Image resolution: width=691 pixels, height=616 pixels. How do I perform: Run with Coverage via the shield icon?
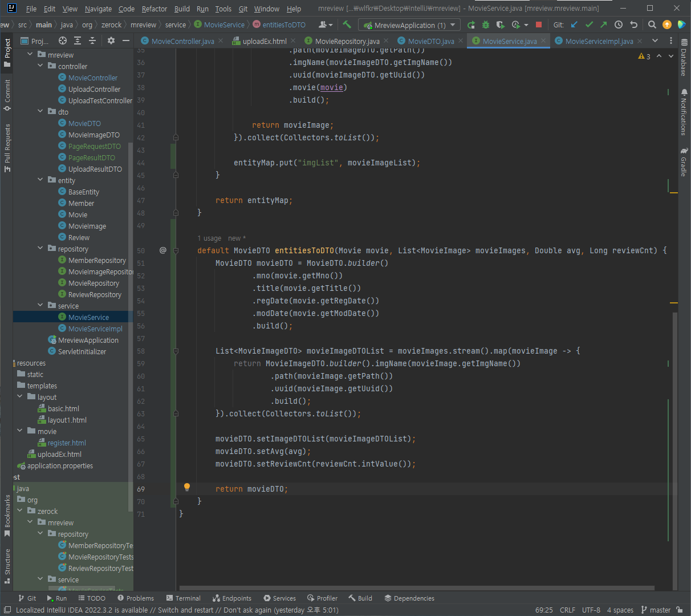[x=501, y=25]
